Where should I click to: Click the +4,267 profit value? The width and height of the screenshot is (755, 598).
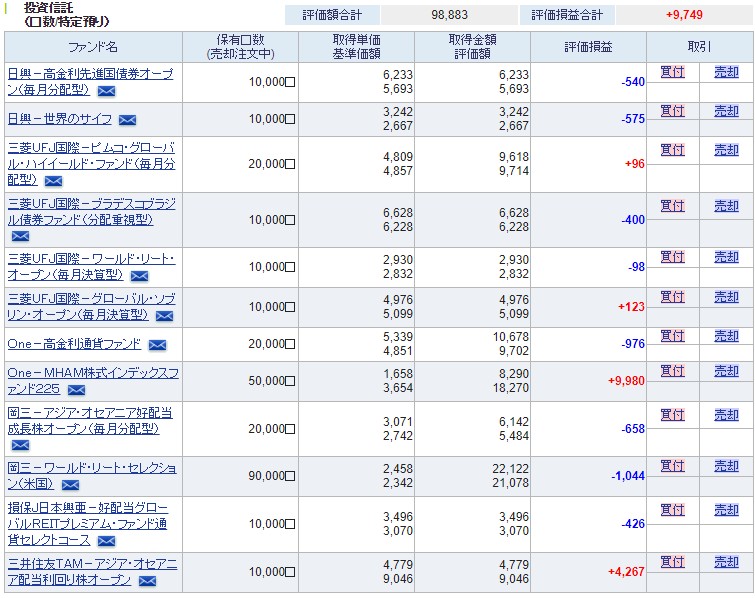(x=626, y=572)
